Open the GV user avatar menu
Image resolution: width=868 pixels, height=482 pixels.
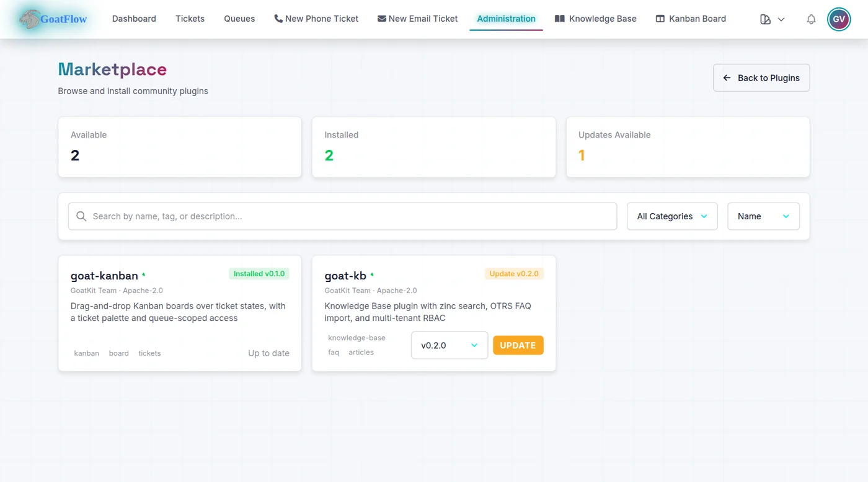(839, 19)
